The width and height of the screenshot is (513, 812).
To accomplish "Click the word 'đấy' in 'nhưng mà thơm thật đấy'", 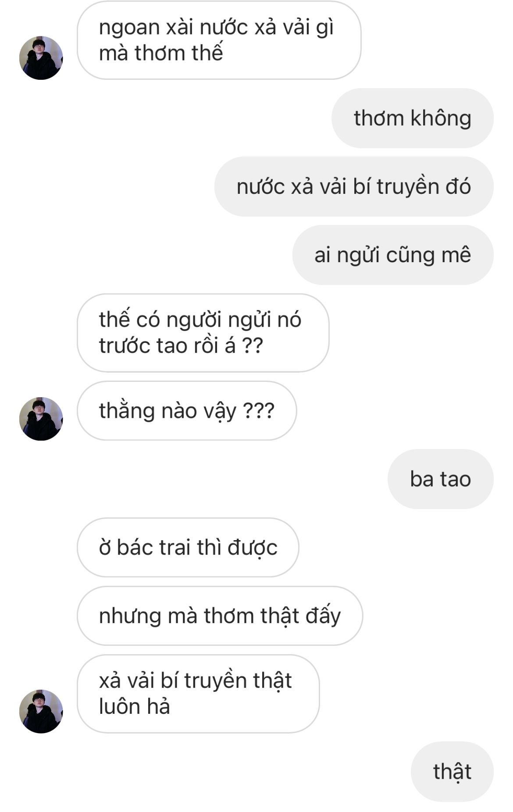I will (x=323, y=616).
